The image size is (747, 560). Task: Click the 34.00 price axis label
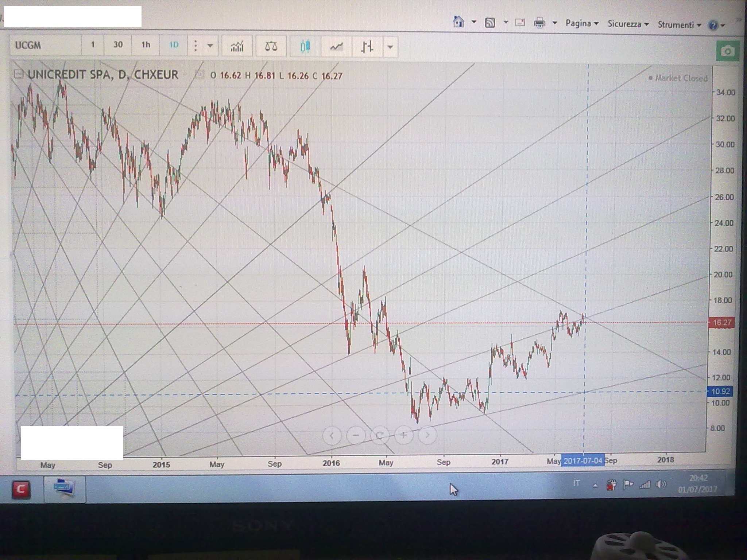click(725, 92)
